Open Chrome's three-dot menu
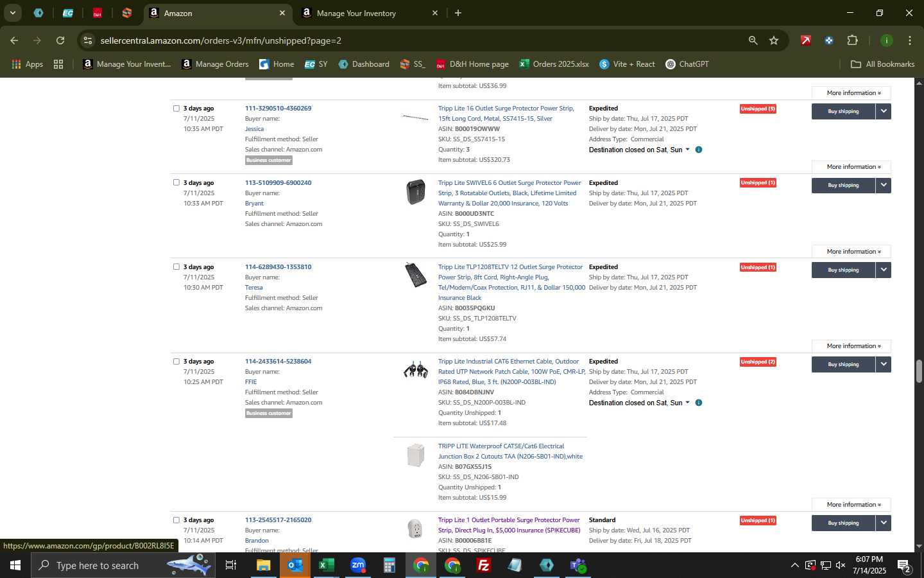The image size is (924, 578). (910, 40)
